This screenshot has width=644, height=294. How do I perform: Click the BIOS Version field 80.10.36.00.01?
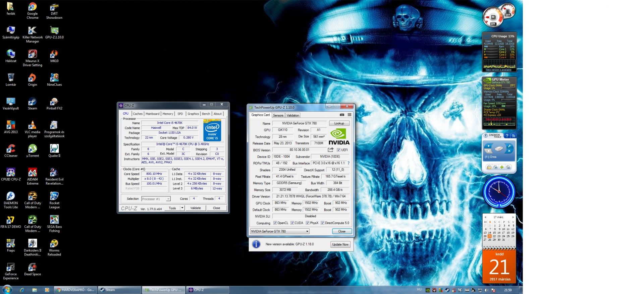coord(299,150)
